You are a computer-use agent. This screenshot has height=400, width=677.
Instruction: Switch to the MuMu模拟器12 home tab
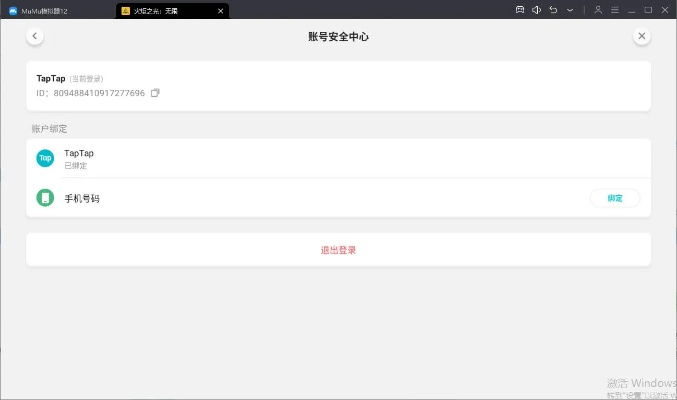pos(58,11)
